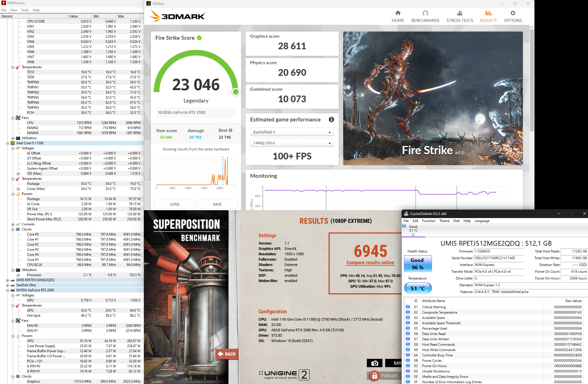Viewport: 588px width, 384px height.
Task: Expand the VID (Max) entry
Action: pyautogui.click(x=18, y=174)
